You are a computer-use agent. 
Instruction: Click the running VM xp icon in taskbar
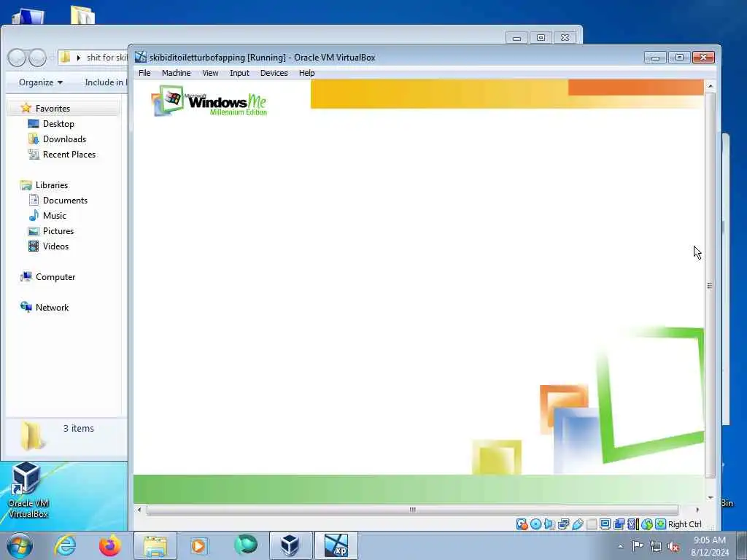click(x=336, y=545)
